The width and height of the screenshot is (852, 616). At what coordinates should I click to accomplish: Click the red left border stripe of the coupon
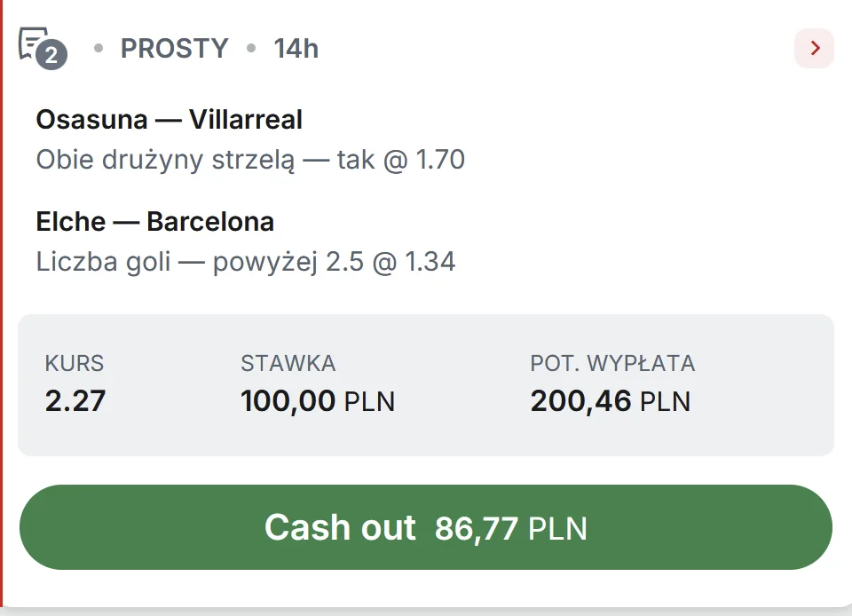tap(3, 308)
